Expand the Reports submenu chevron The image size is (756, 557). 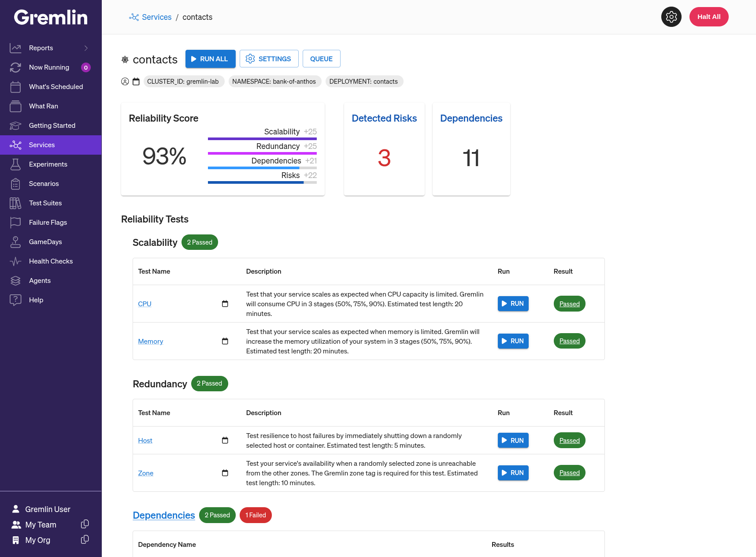point(86,48)
